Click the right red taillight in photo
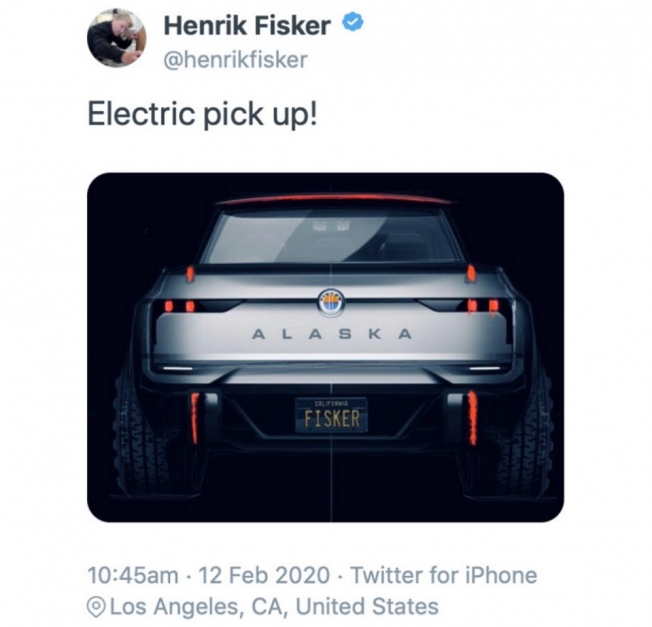Viewport: 652px width, 627px height. pos(482,306)
